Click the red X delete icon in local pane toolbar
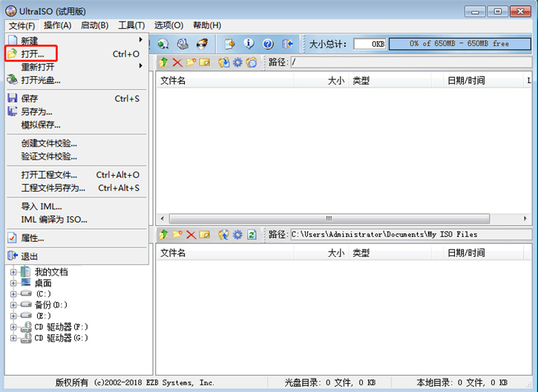This screenshot has width=538, height=392. (191, 235)
